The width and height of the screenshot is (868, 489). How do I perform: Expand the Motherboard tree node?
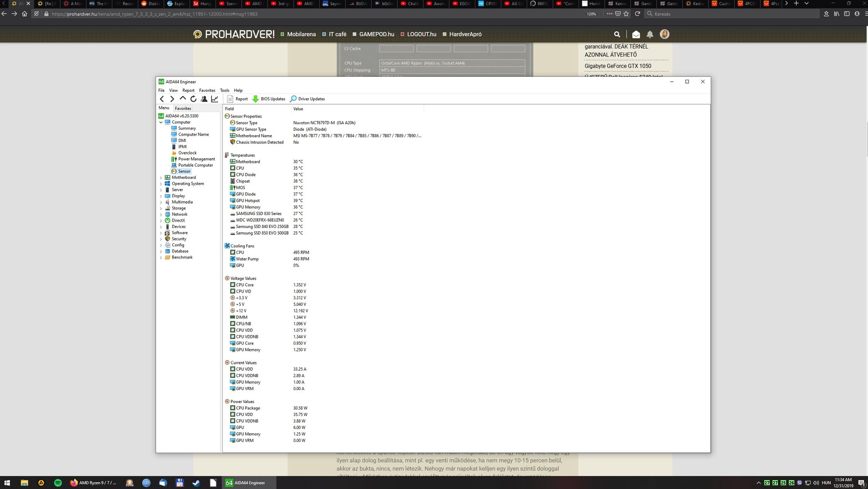point(161,178)
